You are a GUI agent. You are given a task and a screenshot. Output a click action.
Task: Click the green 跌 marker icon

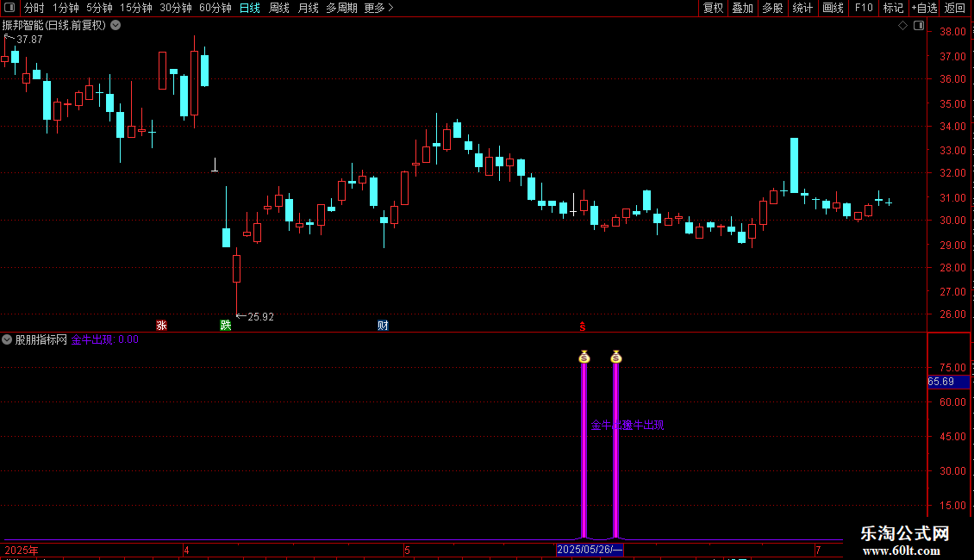(226, 326)
